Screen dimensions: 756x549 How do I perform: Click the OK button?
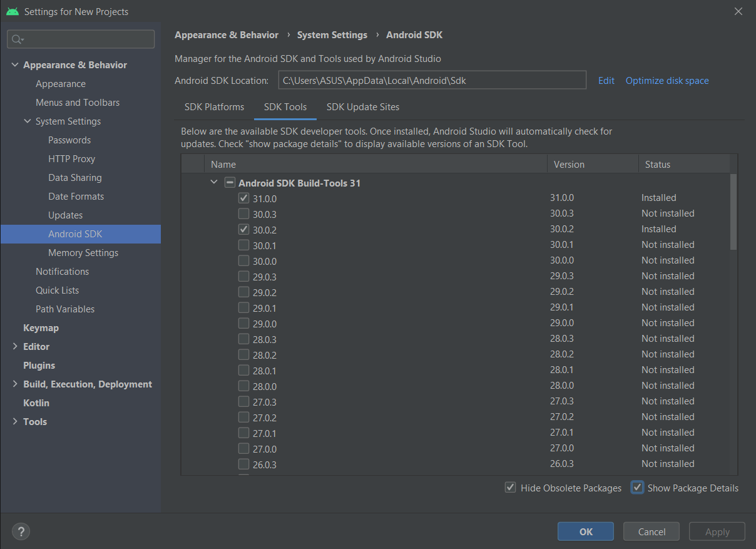[586, 531]
